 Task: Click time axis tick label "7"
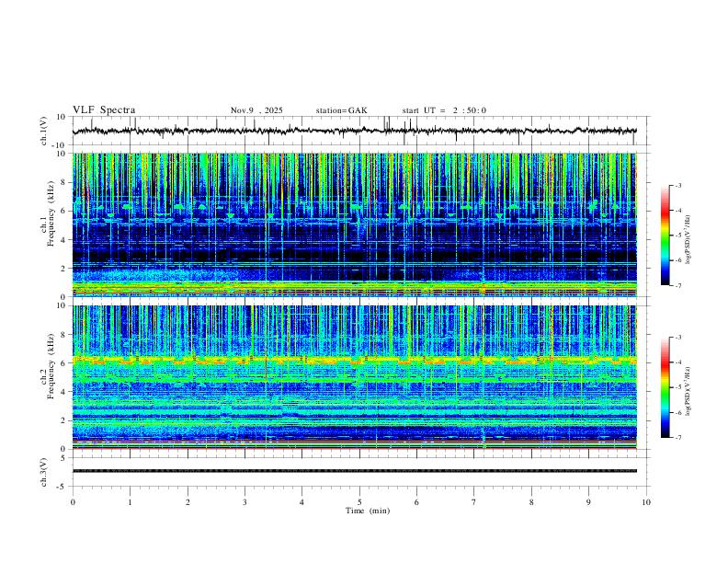point(474,502)
